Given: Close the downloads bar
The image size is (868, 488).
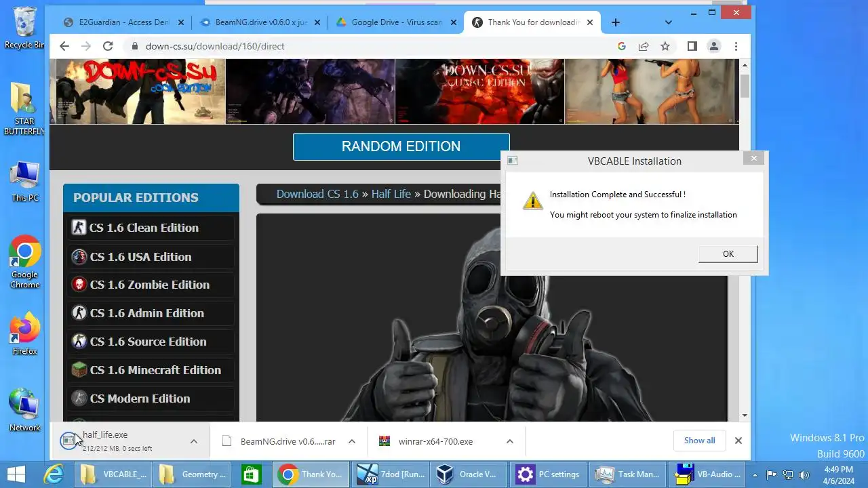Looking at the screenshot, I should [738, 441].
